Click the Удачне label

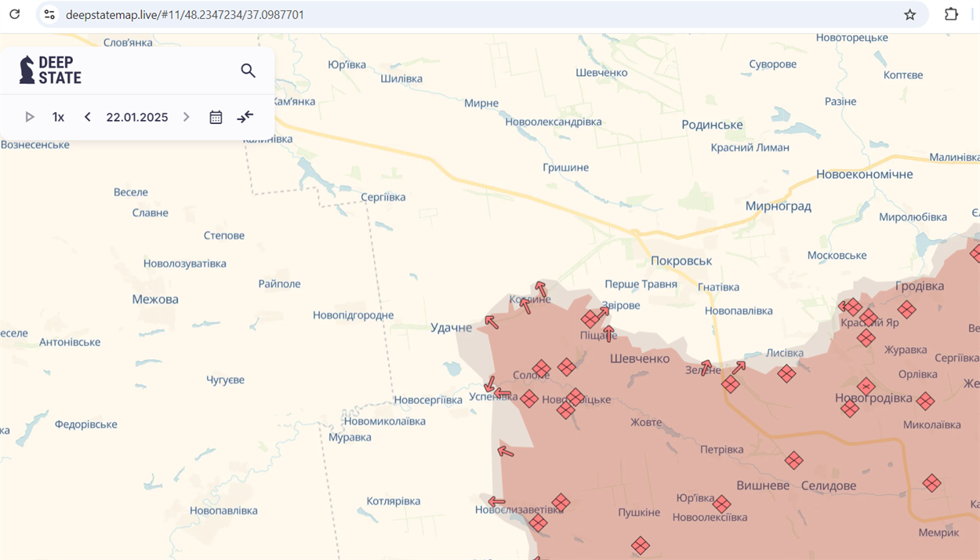(x=452, y=328)
